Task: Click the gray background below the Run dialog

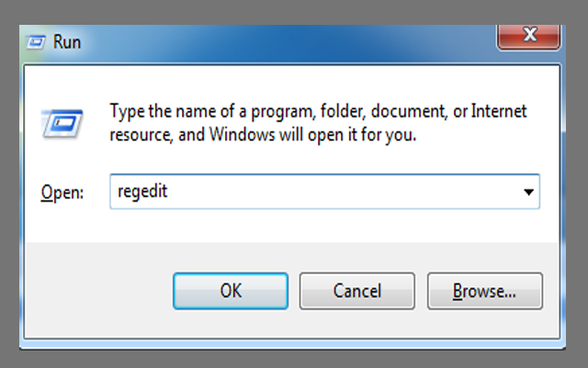Action: click(x=294, y=360)
